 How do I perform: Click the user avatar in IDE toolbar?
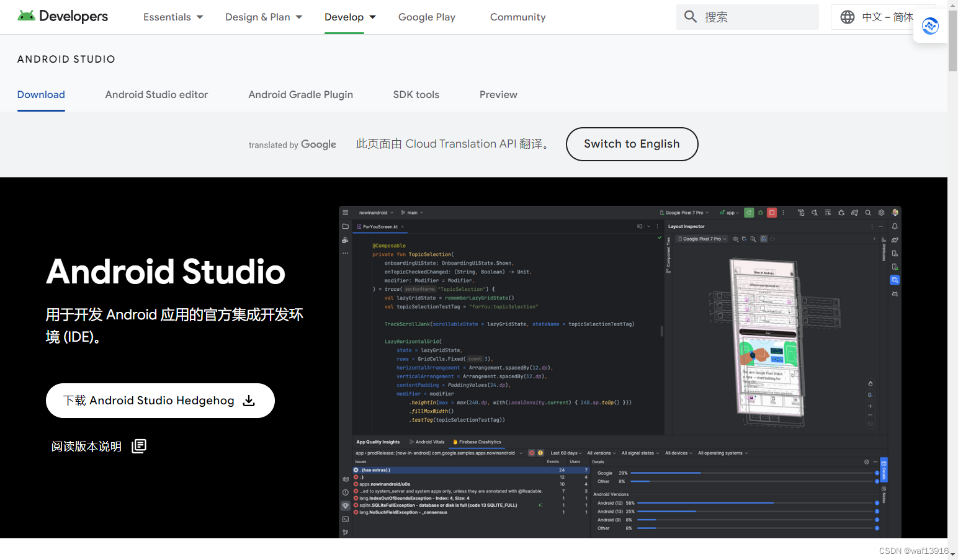[895, 213]
